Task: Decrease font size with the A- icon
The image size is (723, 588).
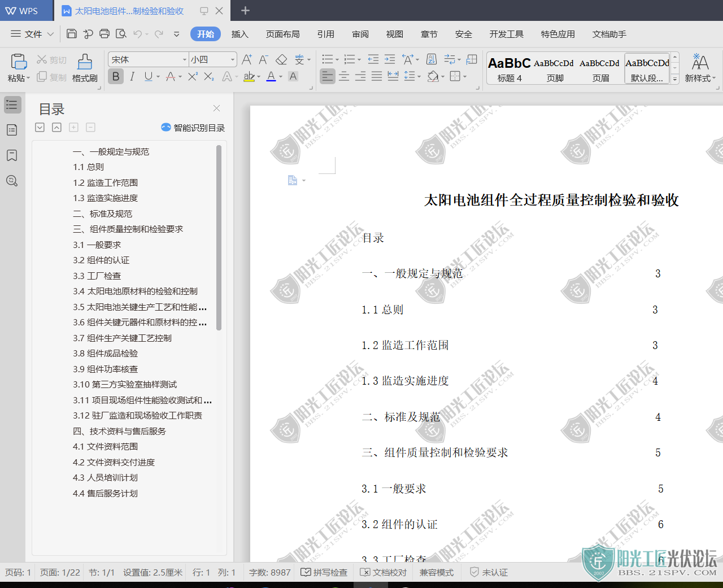Action: [264, 59]
